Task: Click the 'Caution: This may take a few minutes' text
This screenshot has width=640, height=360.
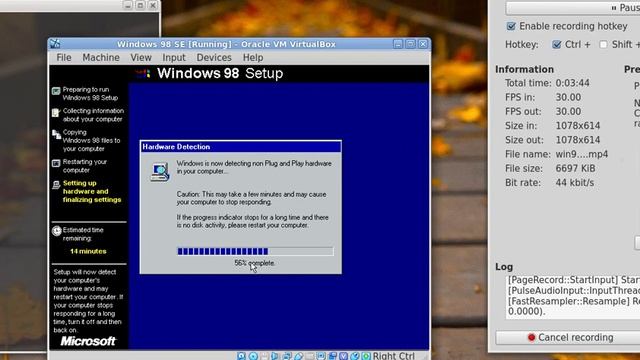Action: pyautogui.click(x=251, y=198)
